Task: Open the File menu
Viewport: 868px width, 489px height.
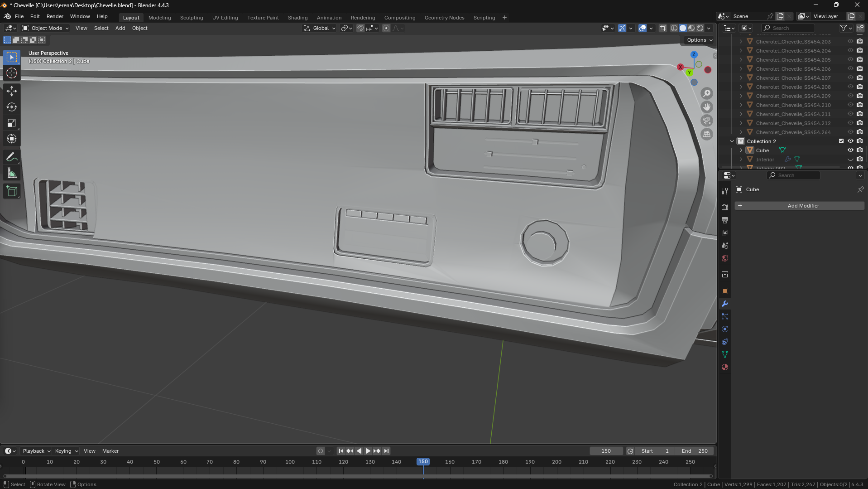Action: tap(19, 16)
